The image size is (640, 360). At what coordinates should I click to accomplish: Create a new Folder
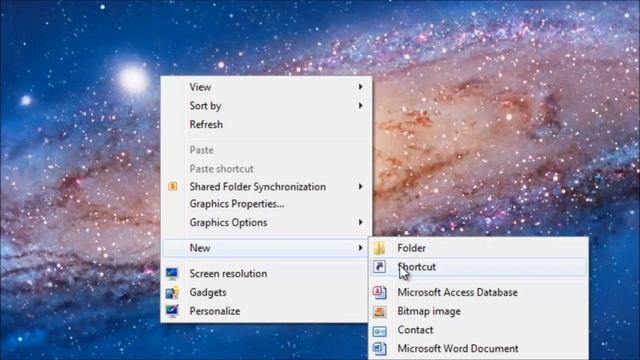(x=478, y=248)
